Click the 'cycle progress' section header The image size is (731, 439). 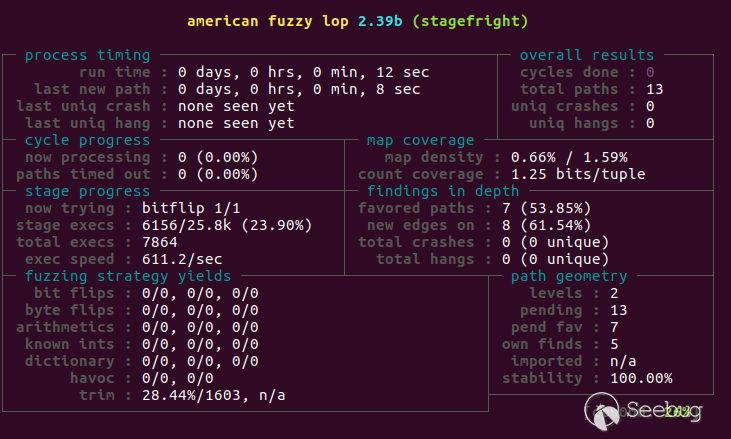(88, 140)
